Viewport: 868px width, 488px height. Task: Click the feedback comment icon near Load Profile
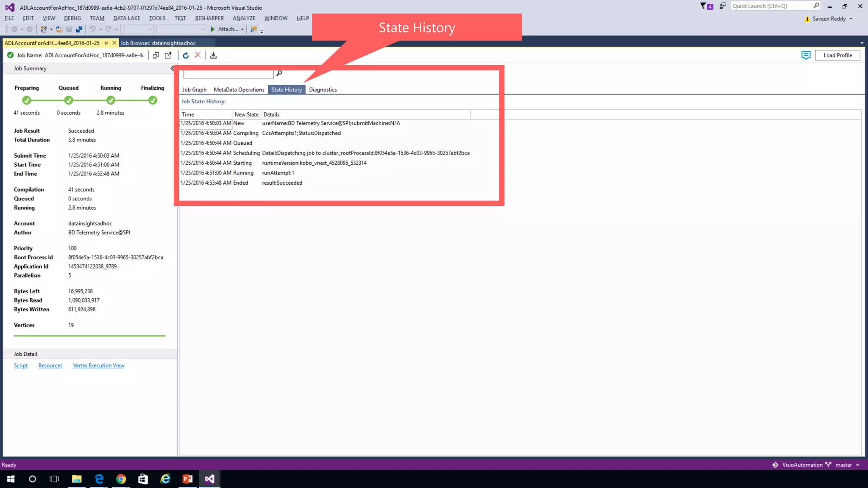click(806, 55)
